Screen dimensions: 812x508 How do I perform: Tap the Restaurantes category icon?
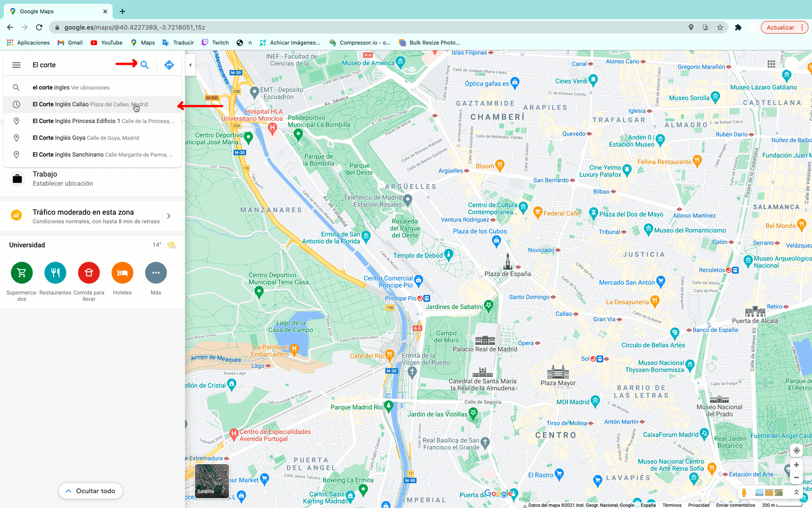55,272
